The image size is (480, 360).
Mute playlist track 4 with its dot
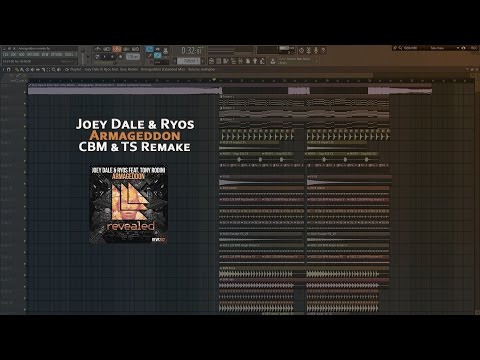pyautogui.click(x=25, y=126)
